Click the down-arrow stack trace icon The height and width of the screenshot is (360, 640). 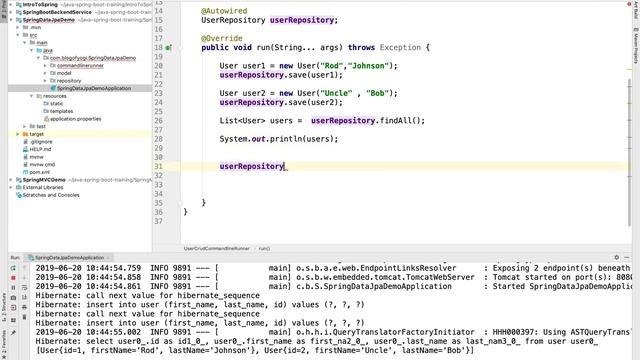click(24, 278)
